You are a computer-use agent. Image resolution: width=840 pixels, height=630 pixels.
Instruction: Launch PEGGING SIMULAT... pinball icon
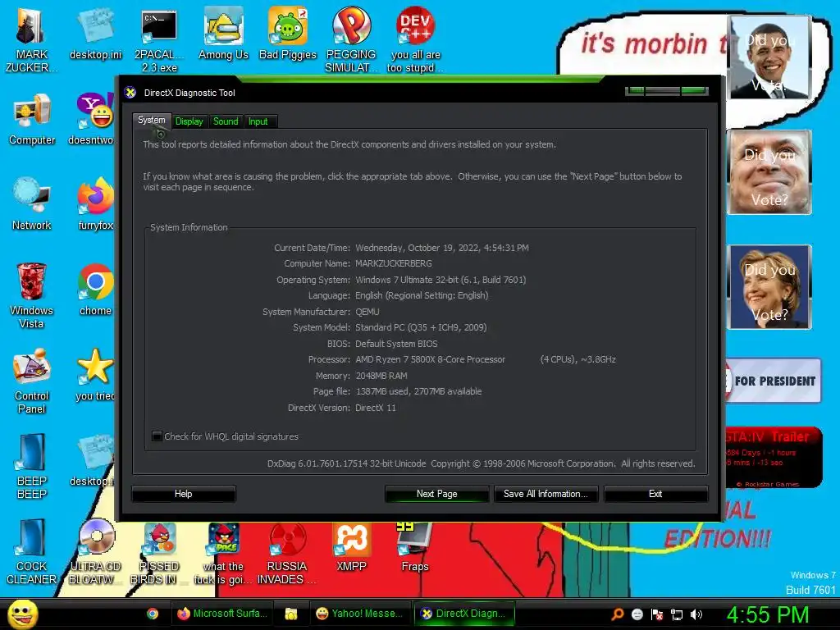(351, 40)
